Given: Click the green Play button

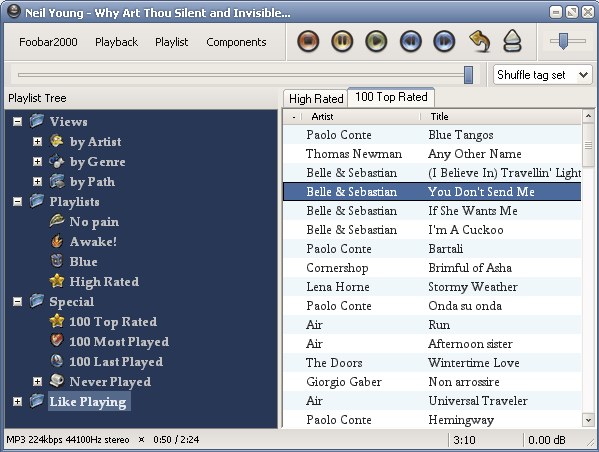Looking at the screenshot, I should pyautogui.click(x=376, y=41).
